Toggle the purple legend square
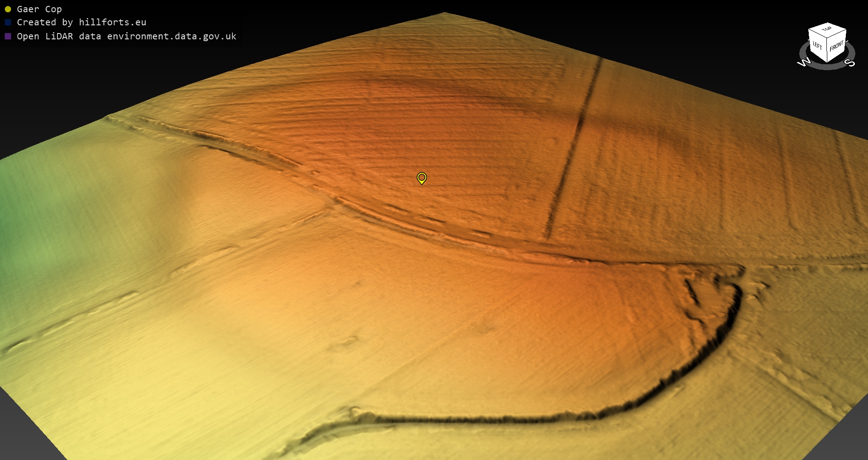The image size is (868, 460). click(8, 36)
